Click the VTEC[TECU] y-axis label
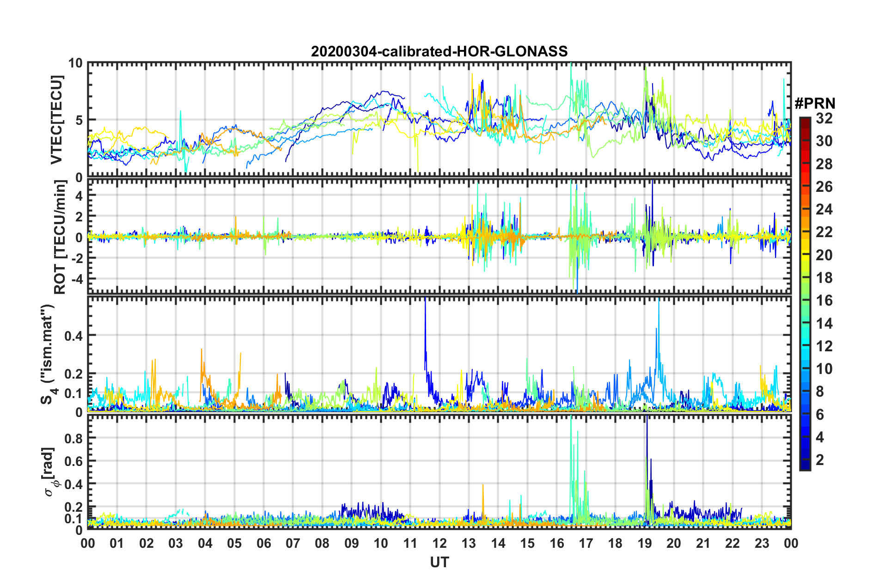Image resolution: width=879 pixels, height=588 pixels. pyautogui.click(x=57, y=120)
